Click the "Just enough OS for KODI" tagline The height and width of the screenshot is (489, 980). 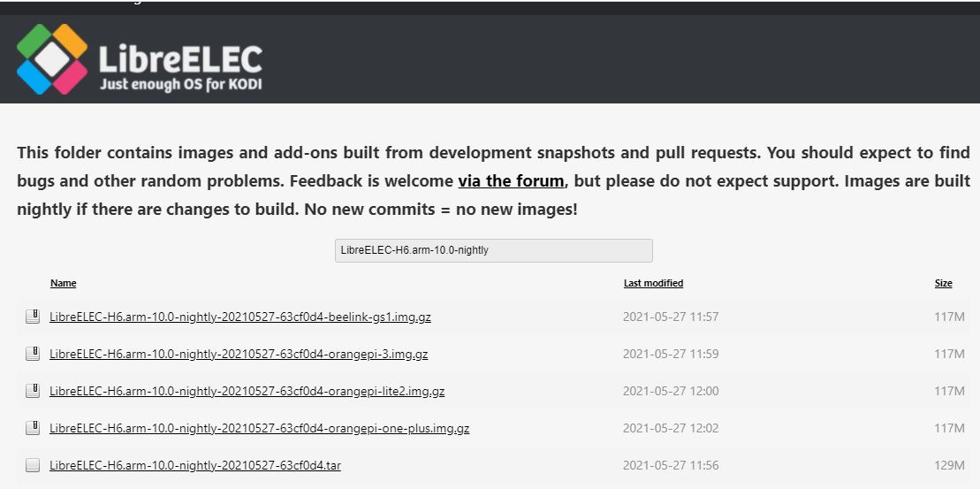point(180,86)
